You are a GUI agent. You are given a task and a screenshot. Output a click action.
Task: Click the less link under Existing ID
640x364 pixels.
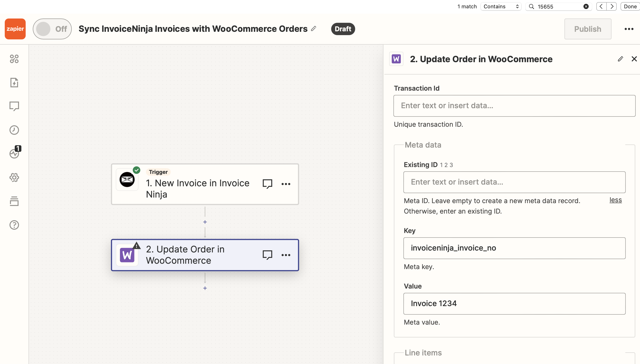click(x=616, y=200)
